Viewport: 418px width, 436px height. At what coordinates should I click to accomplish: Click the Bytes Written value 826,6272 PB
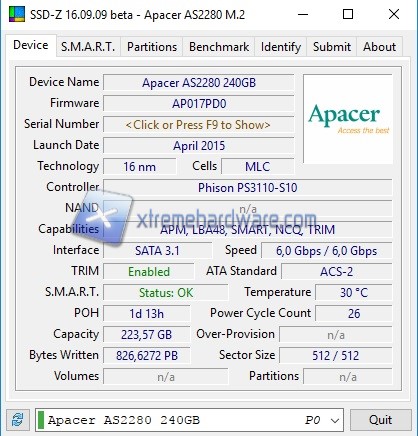coord(147,356)
